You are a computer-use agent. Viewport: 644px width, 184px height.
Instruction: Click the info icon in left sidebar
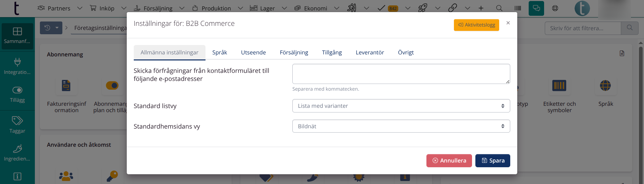point(17,176)
